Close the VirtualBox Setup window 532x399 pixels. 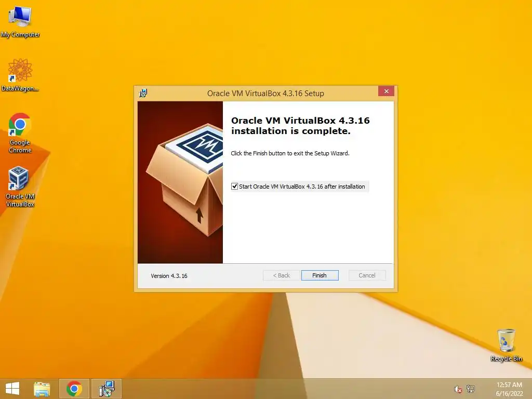[x=386, y=91]
